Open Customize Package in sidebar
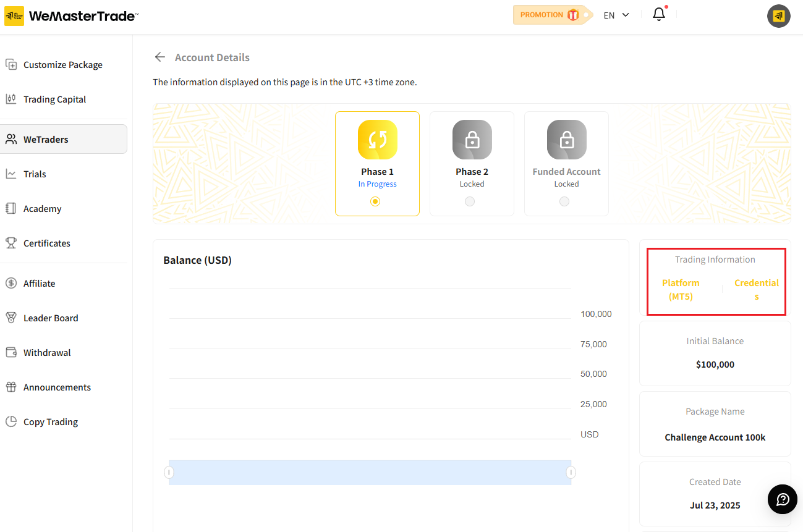Screen dimensions: 803x532 pyautogui.click(x=64, y=65)
